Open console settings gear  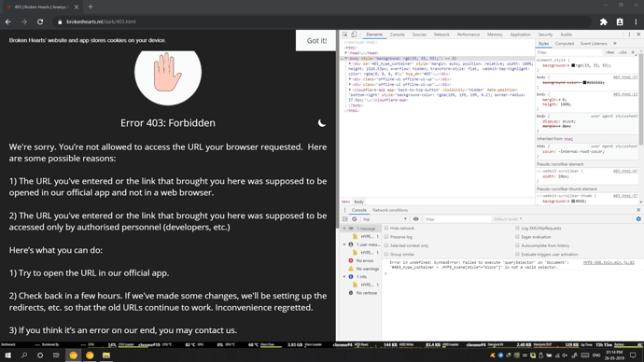click(638, 219)
